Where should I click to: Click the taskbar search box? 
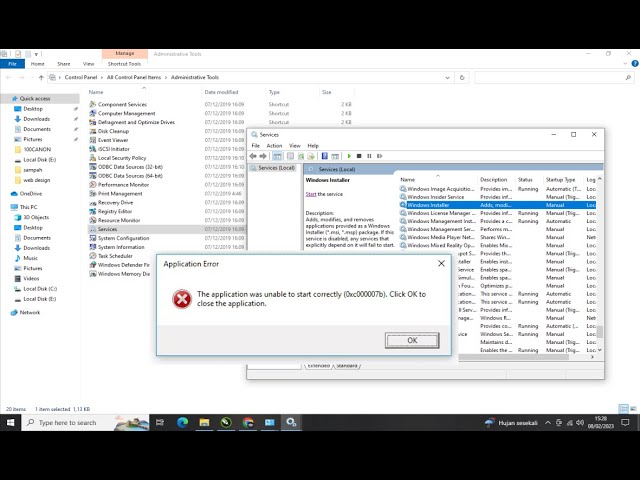click(x=85, y=422)
